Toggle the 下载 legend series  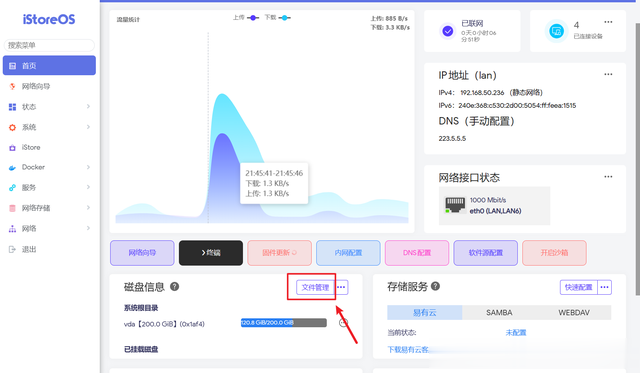coord(278,18)
